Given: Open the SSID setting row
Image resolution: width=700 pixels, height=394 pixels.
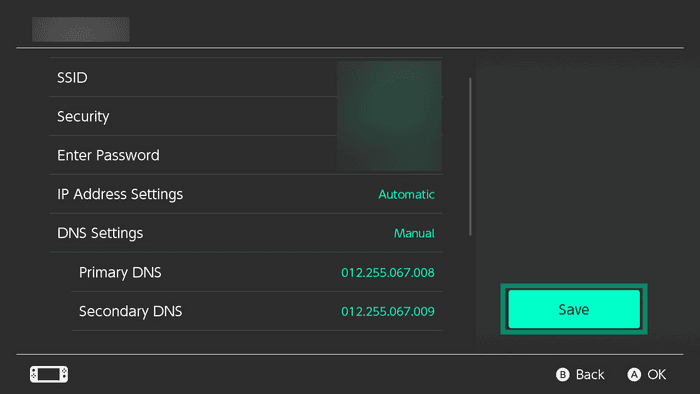Looking at the screenshot, I should point(246,78).
